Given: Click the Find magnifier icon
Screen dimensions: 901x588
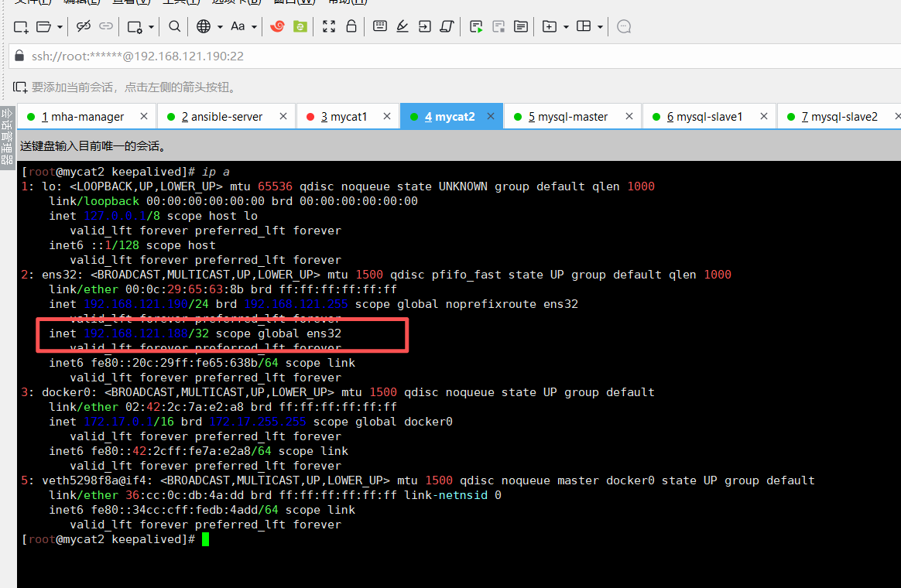Looking at the screenshot, I should (175, 26).
